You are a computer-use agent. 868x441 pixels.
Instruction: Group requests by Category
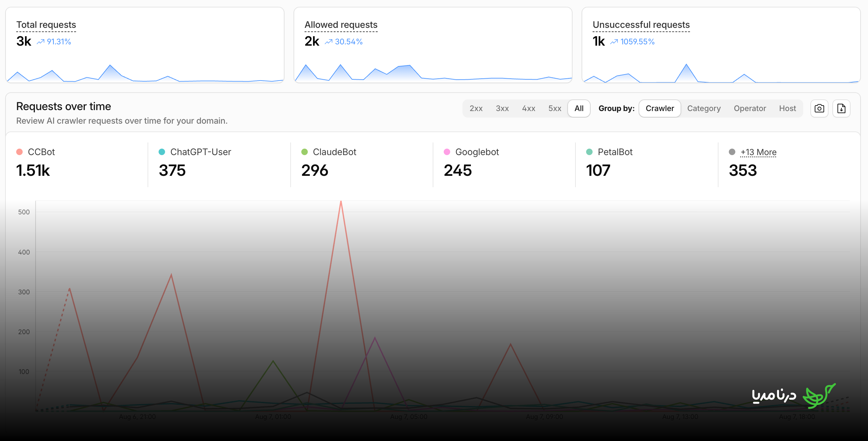704,108
